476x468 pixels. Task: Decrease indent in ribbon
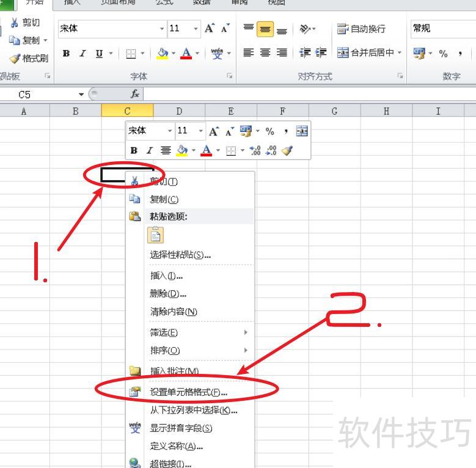click(305, 53)
